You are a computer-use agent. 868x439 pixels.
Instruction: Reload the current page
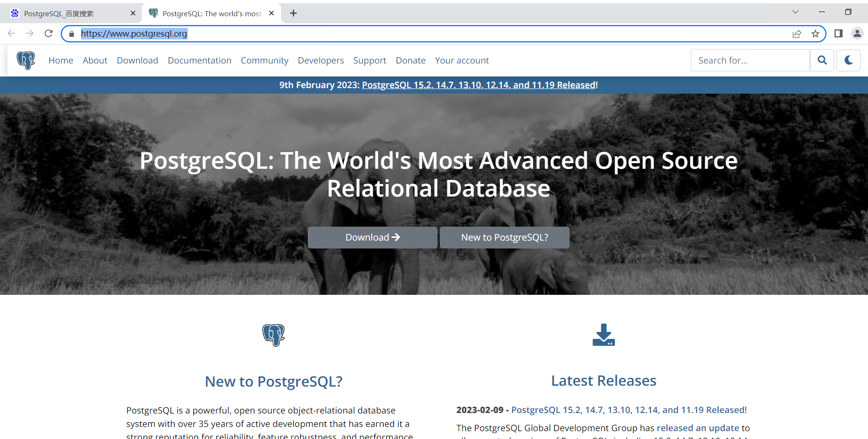tap(49, 33)
